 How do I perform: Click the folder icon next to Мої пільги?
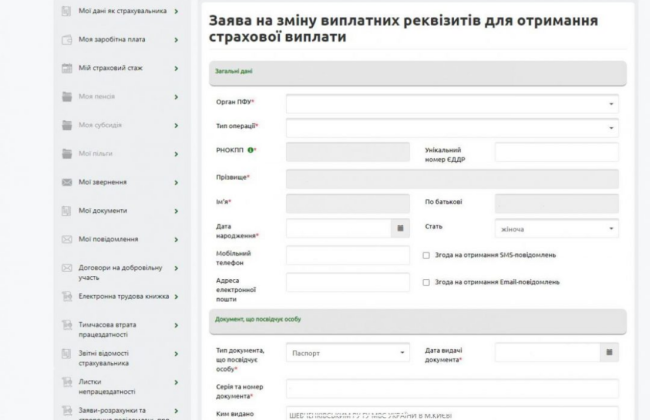click(66, 154)
